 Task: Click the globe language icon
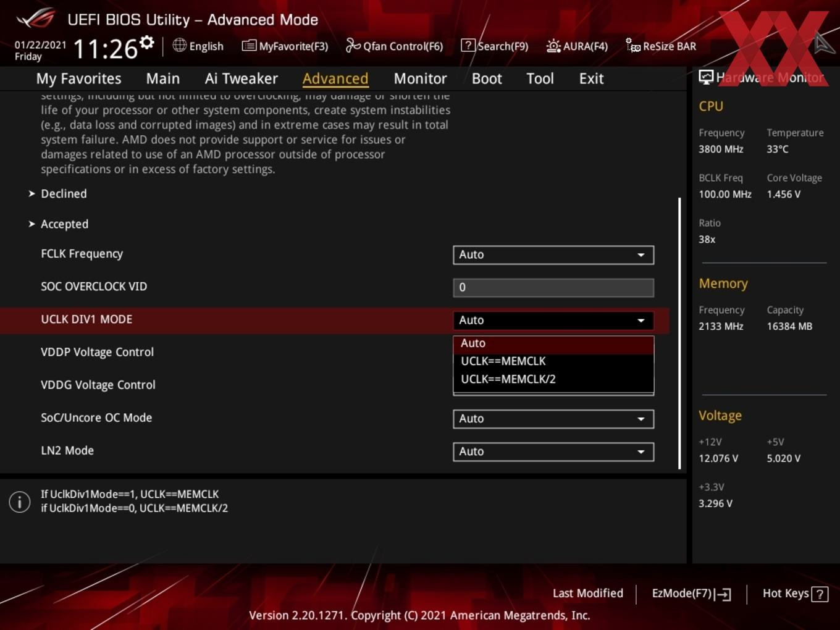(179, 45)
